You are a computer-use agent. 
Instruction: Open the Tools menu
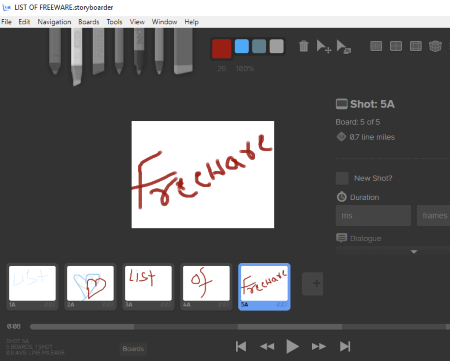(x=114, y=22)
